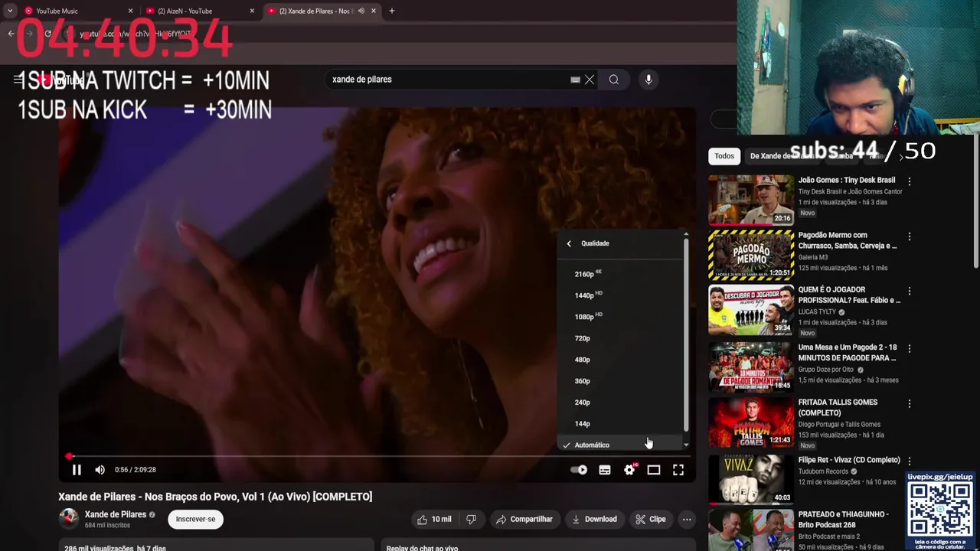The height and width of the screenshot is (551, 980).
Task: Open options menu for Filipe Ret Vivaz
Action: (910, 461)
